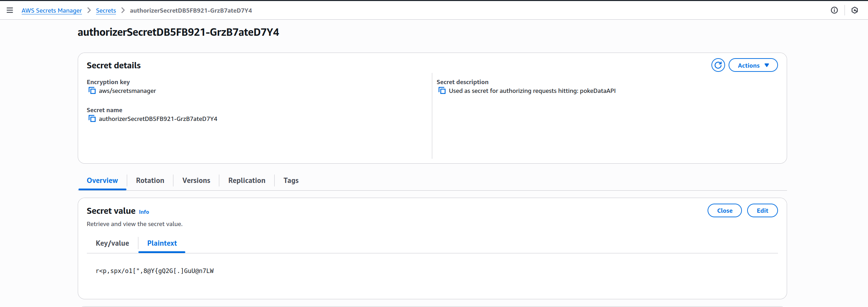Image resolution: width=868 pixels, height=307 pixels.
Task: Click 'Retrieve and view the secret value.' text
Action: pos(135,224)
